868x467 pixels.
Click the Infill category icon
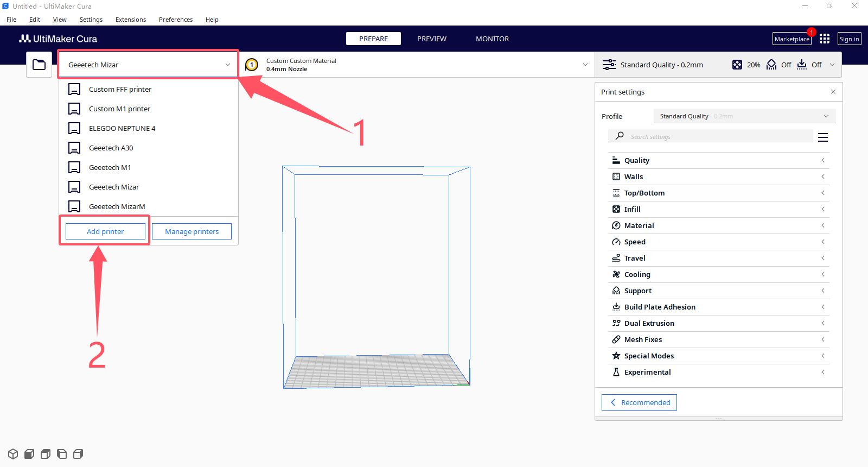click(616, 209)
